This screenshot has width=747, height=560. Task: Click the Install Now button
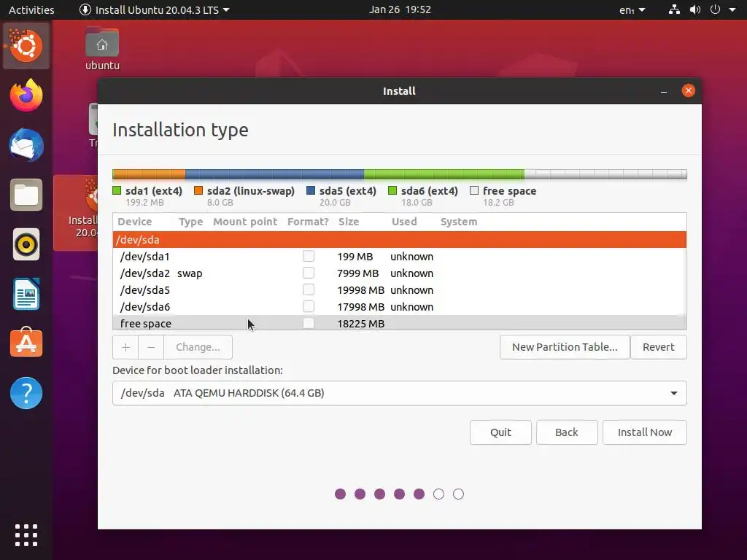click(645, 432)
